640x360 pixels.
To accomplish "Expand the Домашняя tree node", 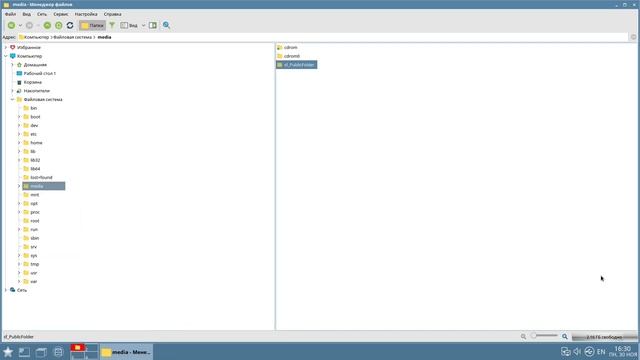I will click(x=12, y=65).
